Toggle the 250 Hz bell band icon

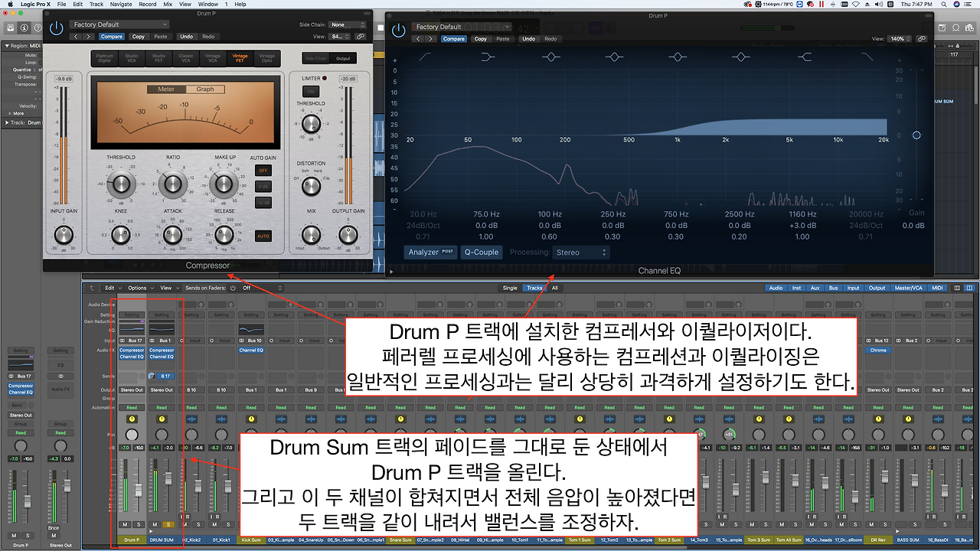click(x=613, y=57)
